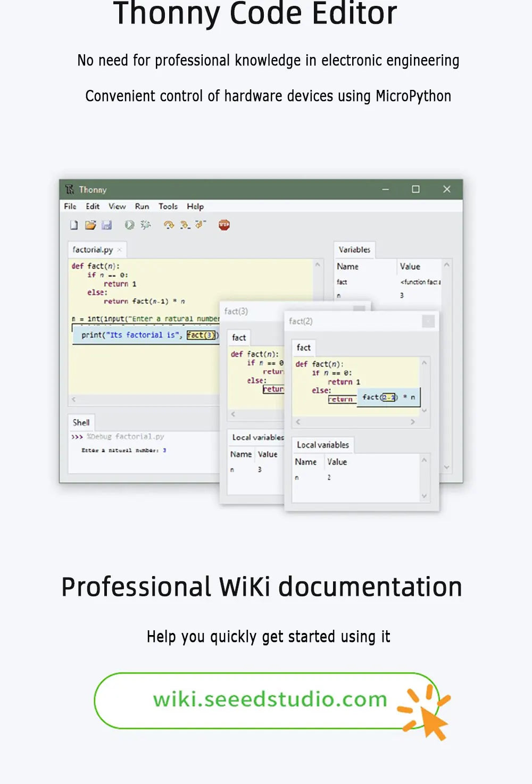Click highlighted n-1 expression in fact(2) code
Viewport: 532px width, 784px height.
(x=389, y=397)
